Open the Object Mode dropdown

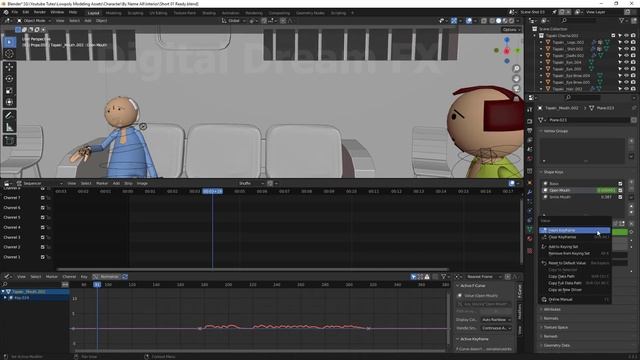[34, 20]
